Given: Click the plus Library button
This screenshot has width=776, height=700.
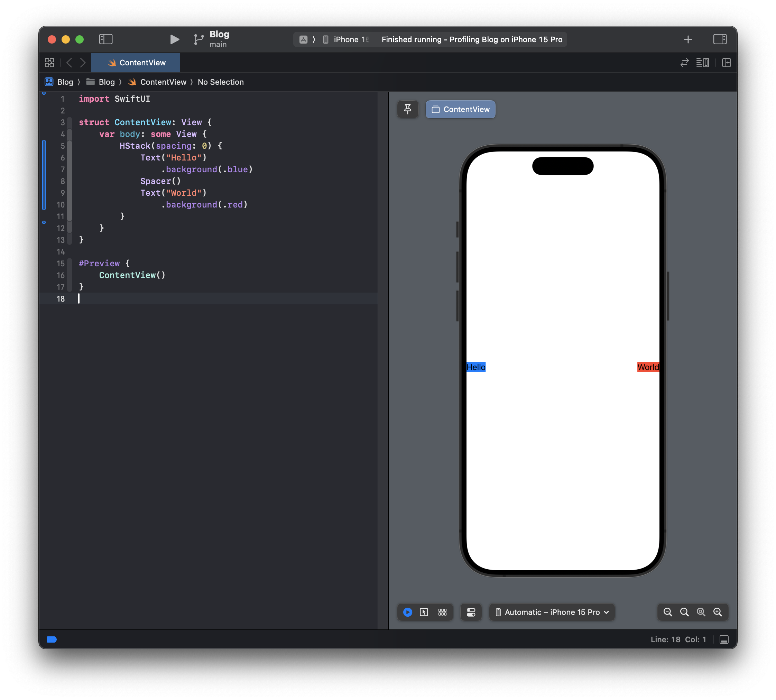Looking at the screenshot, I should pyautogui.click(x=688, y=39).
